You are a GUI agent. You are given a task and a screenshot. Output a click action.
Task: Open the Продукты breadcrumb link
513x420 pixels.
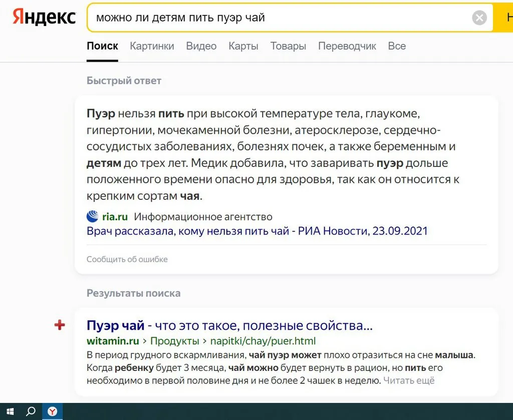pyautogui.click(x=175, y=341)
